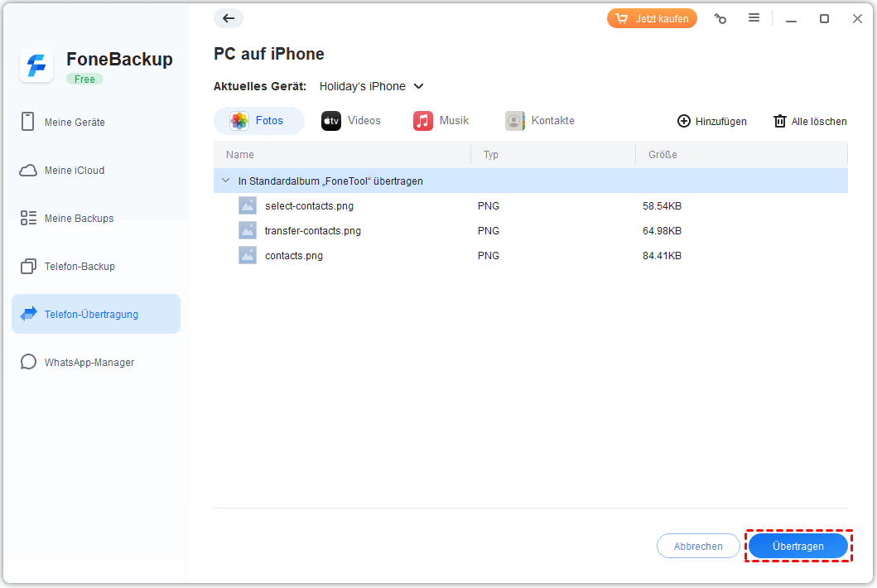
Task: Click the Meine Geräte phone icon
Action: pyautogui.click(x=27, y=122)
